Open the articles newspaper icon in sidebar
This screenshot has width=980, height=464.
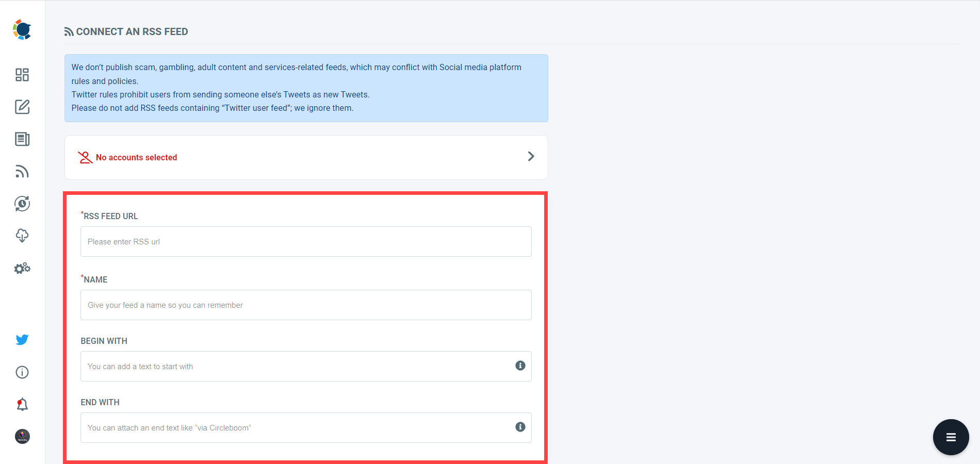tap(22, 139)
